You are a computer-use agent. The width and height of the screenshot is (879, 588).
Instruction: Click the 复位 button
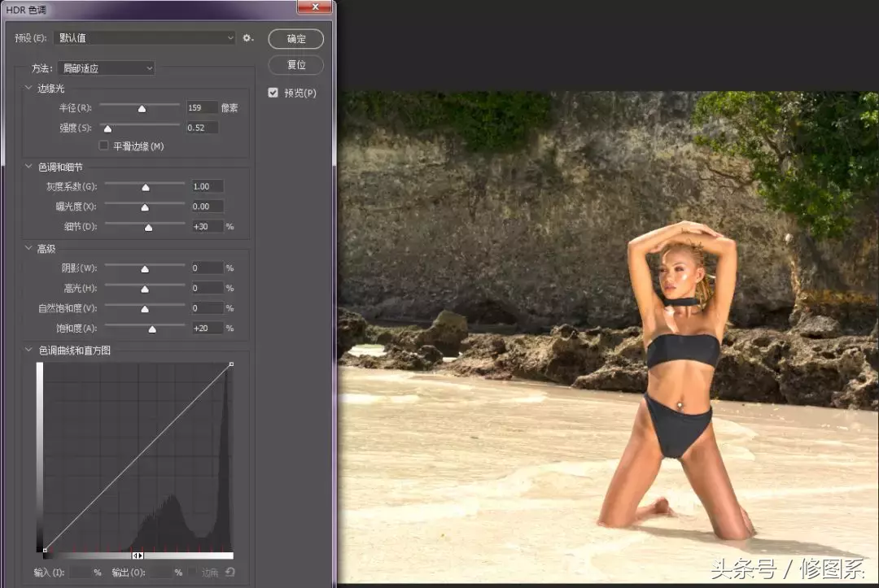[296, 65]
